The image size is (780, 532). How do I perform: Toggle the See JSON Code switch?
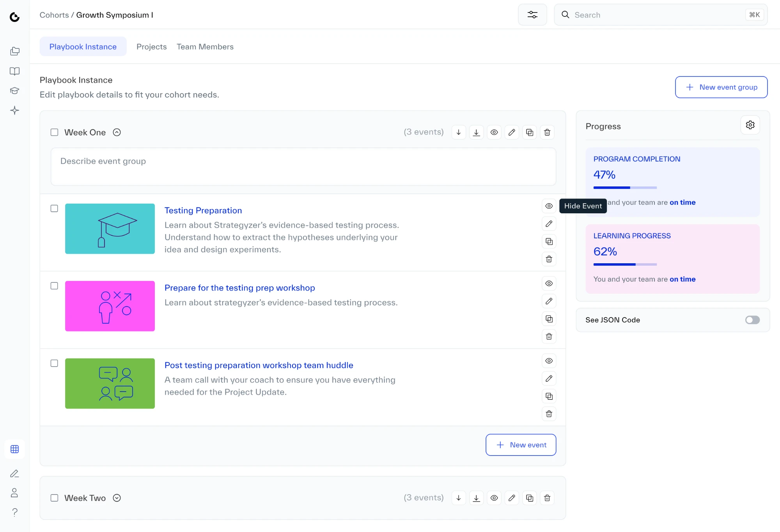(x=752, y=320)
